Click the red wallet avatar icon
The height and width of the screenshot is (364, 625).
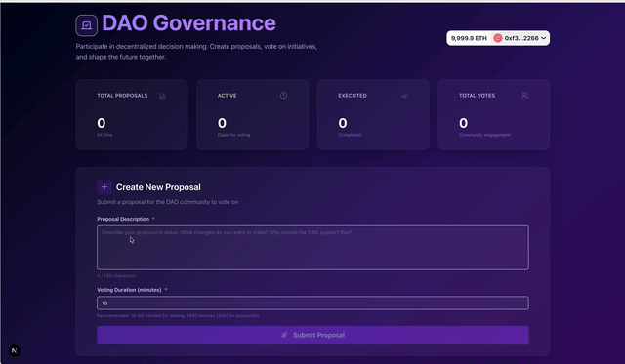coord(498,38)
